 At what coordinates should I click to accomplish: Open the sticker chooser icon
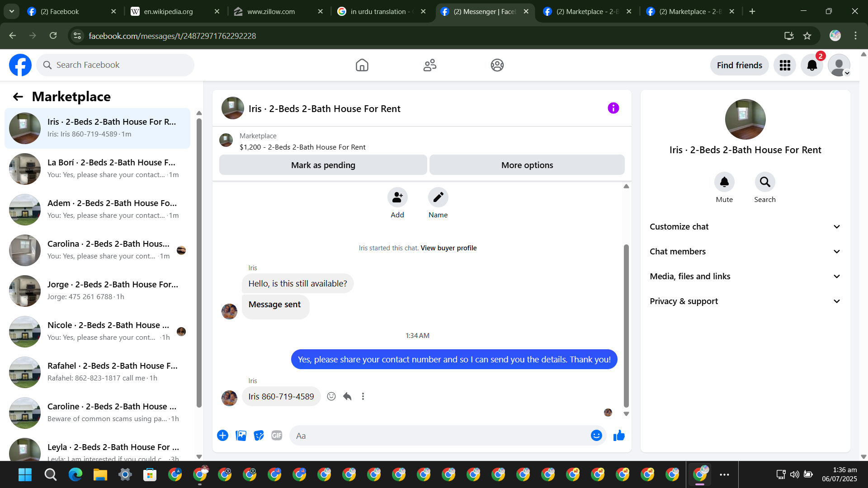click(x=259, y=436)
